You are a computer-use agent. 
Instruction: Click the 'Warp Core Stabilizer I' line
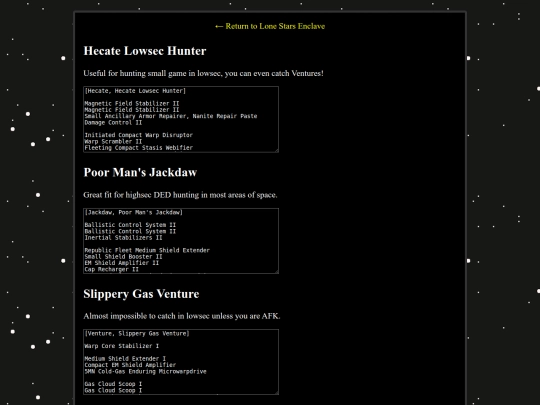coord(122,346)
